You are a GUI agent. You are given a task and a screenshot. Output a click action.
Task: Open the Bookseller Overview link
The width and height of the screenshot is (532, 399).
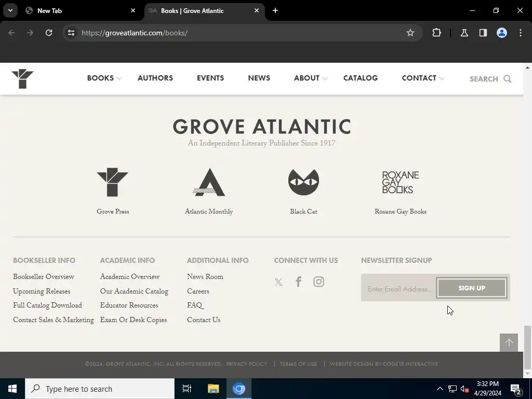point(44,277)
